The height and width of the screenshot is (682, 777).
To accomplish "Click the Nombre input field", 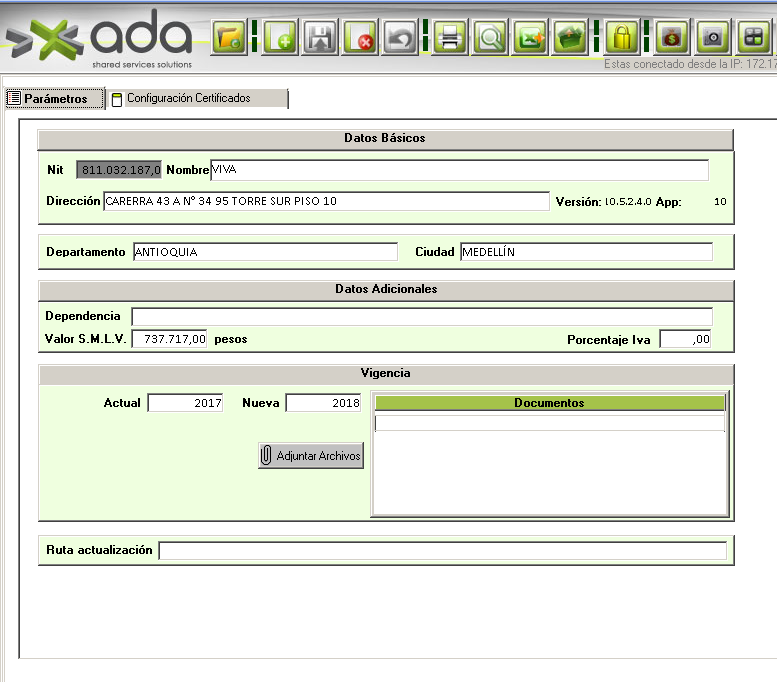I will (459, 170).
